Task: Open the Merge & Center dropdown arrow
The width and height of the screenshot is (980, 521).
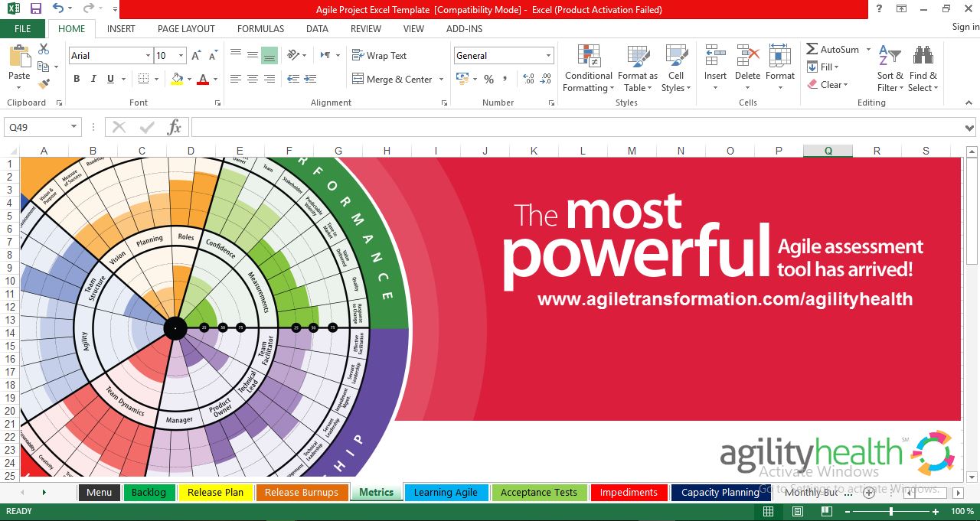Action: tap(440, 79)
